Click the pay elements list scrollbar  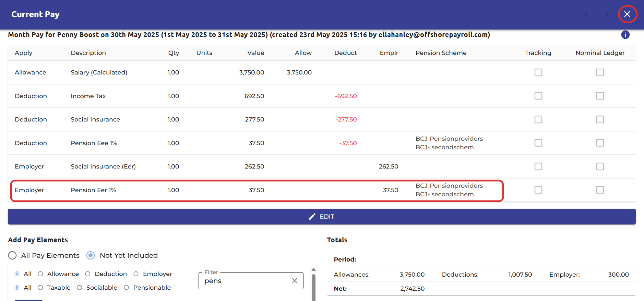coord(313,287)
